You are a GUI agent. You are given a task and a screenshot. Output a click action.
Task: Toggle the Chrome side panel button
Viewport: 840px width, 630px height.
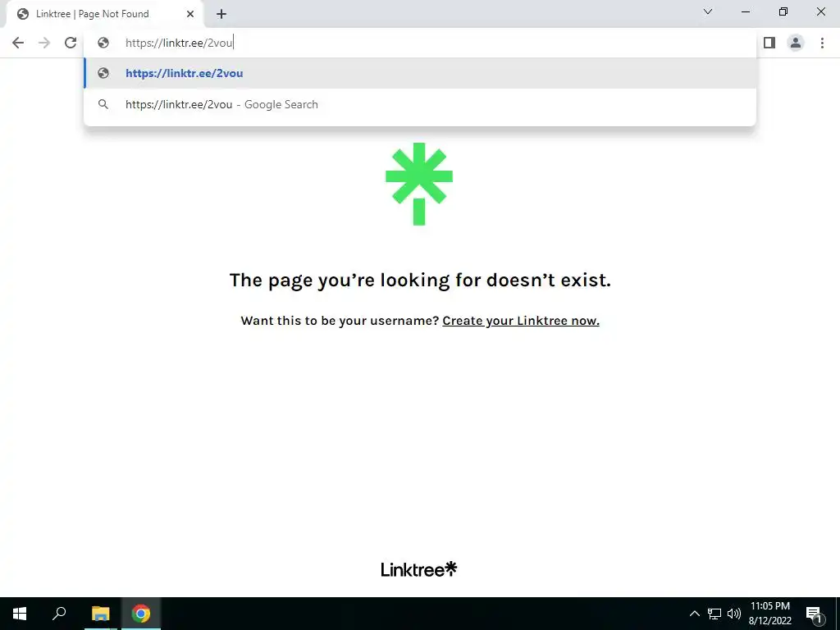[x=769, y=43]
